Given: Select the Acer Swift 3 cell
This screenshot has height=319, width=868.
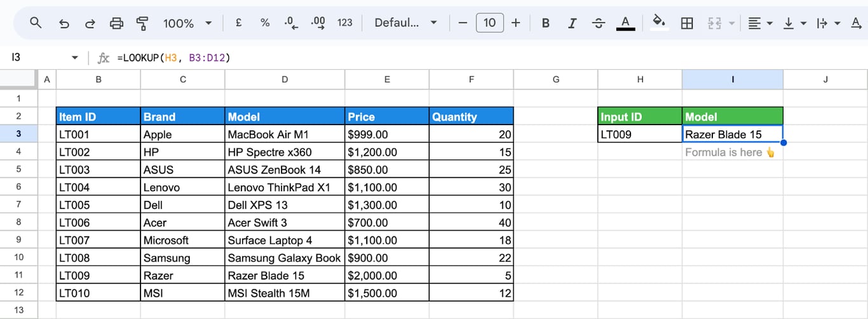Looking at the screenshot, I should pos(285,222).
